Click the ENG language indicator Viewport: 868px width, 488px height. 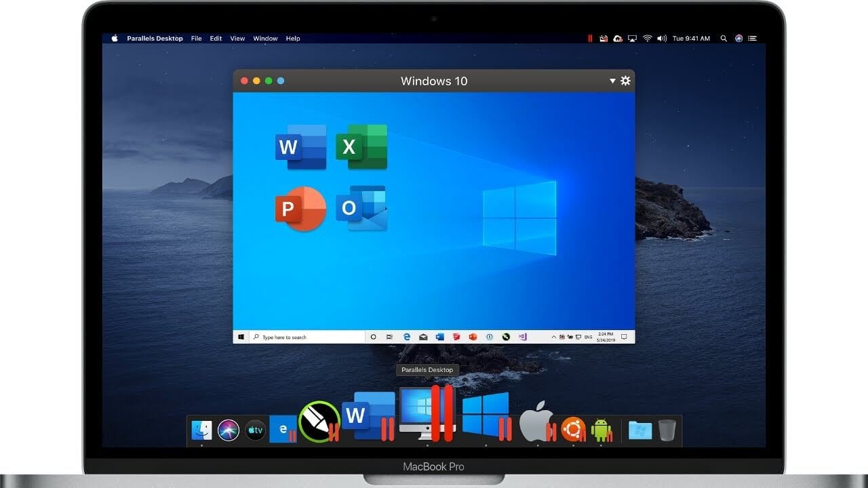click(588, 337)
